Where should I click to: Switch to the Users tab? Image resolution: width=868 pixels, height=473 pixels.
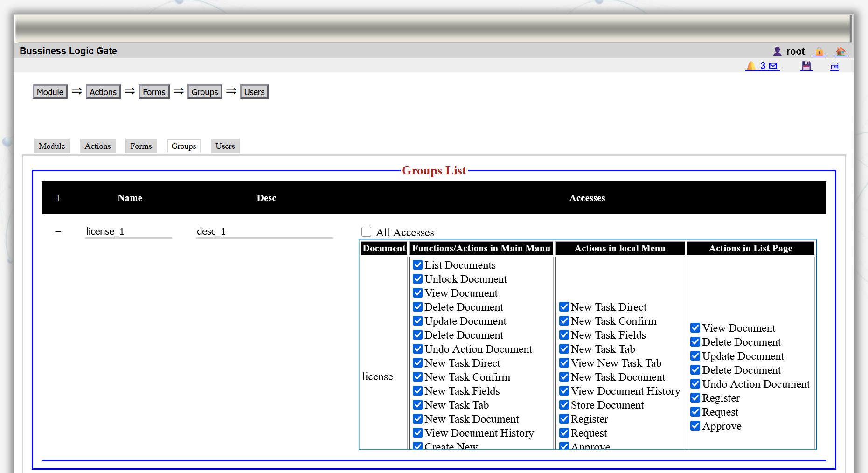pos(225,146)
